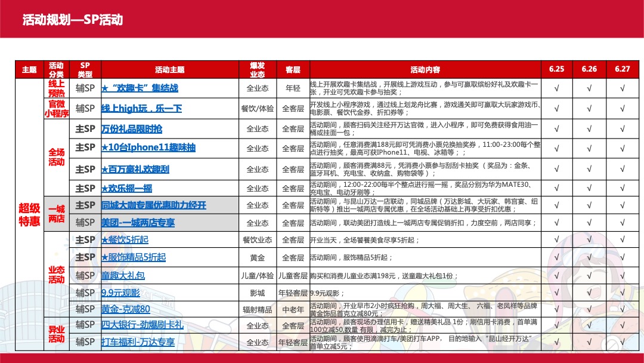Check the checkmark for 童趣大礼包 on 6.27
This screenshot has height=363, width=644.
[621, 275]
